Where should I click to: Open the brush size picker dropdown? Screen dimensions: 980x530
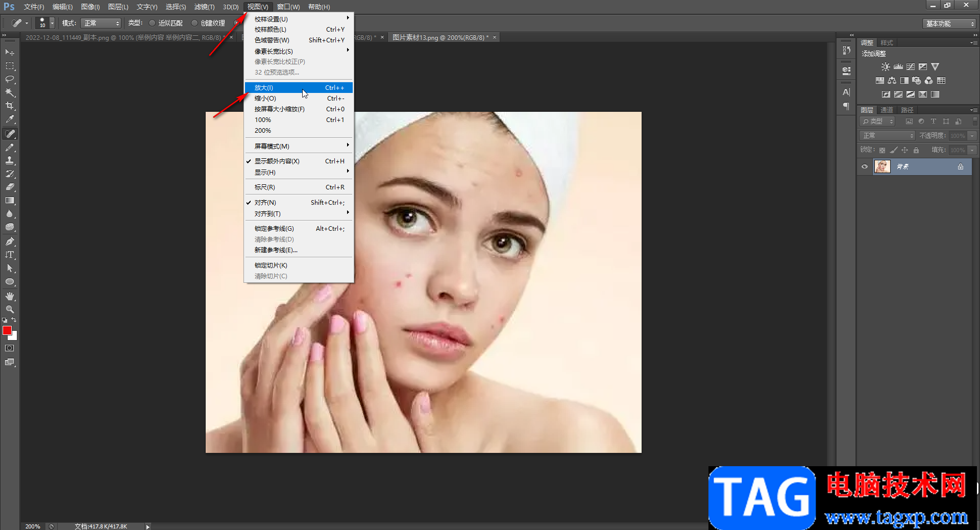click(x=52, y=23)
